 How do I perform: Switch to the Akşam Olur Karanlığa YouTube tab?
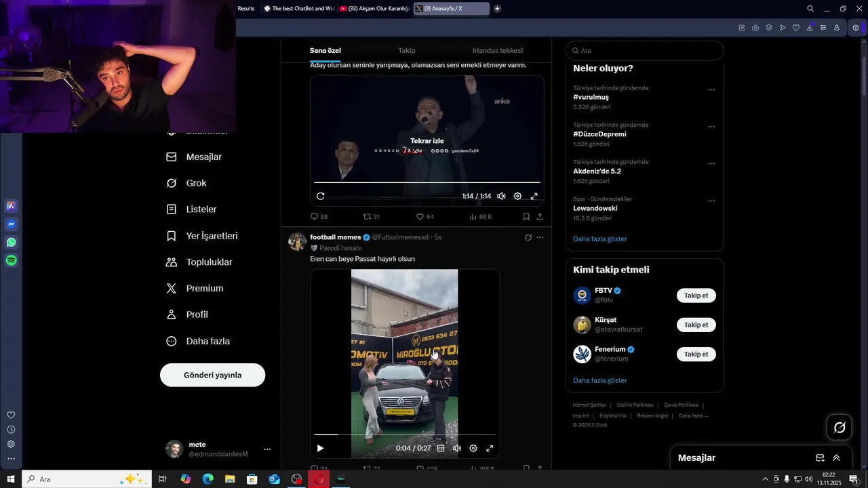point(375,9)
